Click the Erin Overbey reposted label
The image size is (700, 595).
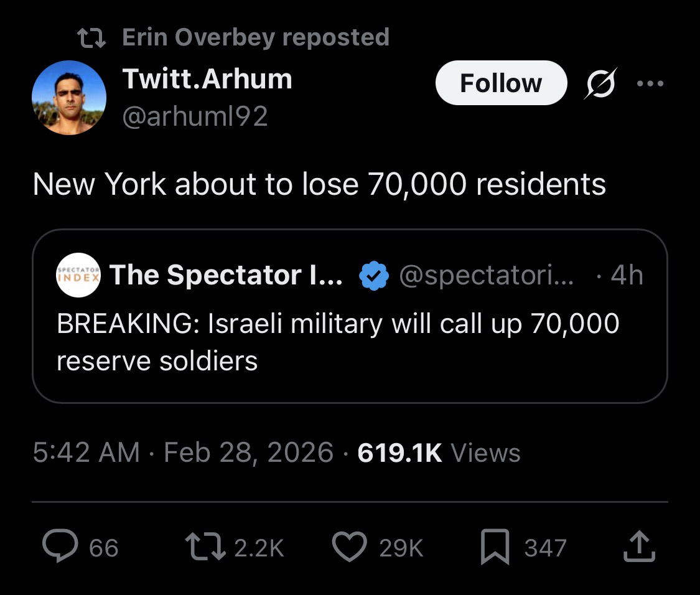tap(255, 37)
